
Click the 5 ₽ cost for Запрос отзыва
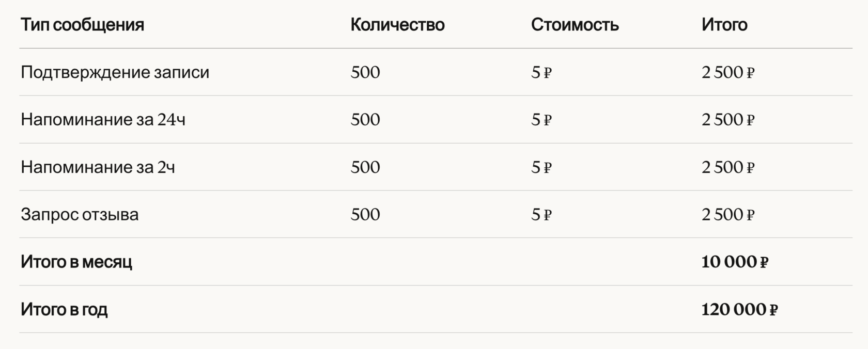(x=541, y=215)
